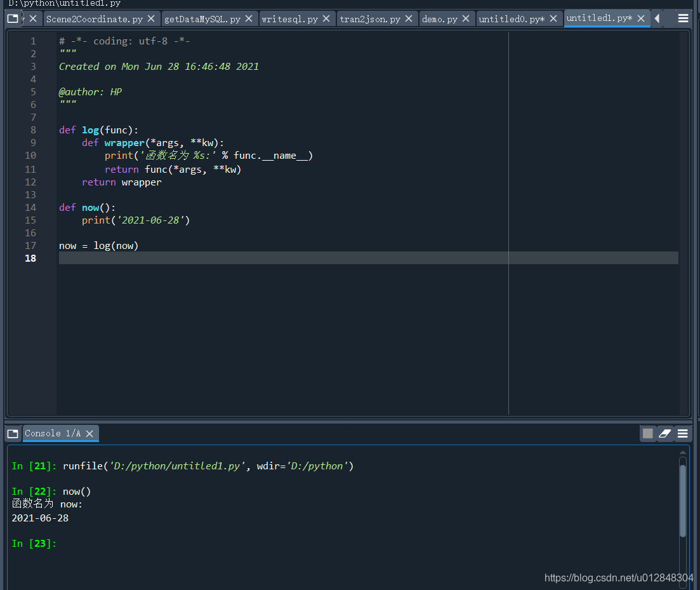Switch to getDataMySQL.py tab
This screenshot has width=700, height=590.
pyautogui.click(x=202, y=19)
